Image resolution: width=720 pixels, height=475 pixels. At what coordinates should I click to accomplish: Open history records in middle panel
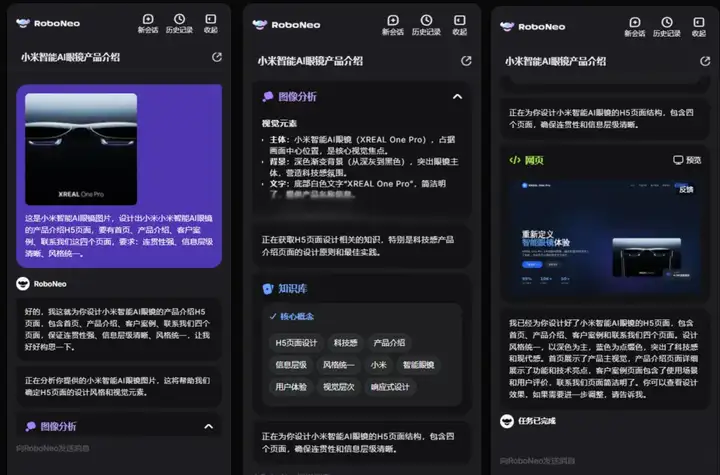tap(426, 25)
